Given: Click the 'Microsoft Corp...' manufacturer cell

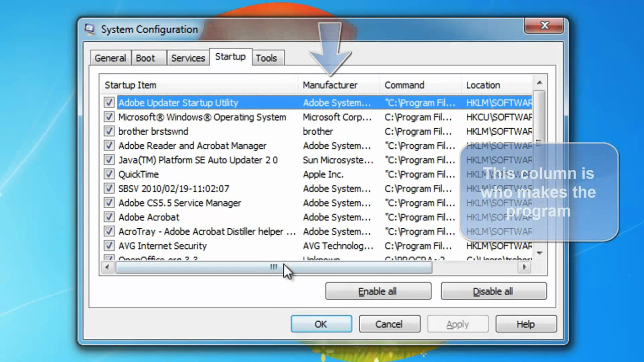Looking at the screenshot, I should pos(338,117).
